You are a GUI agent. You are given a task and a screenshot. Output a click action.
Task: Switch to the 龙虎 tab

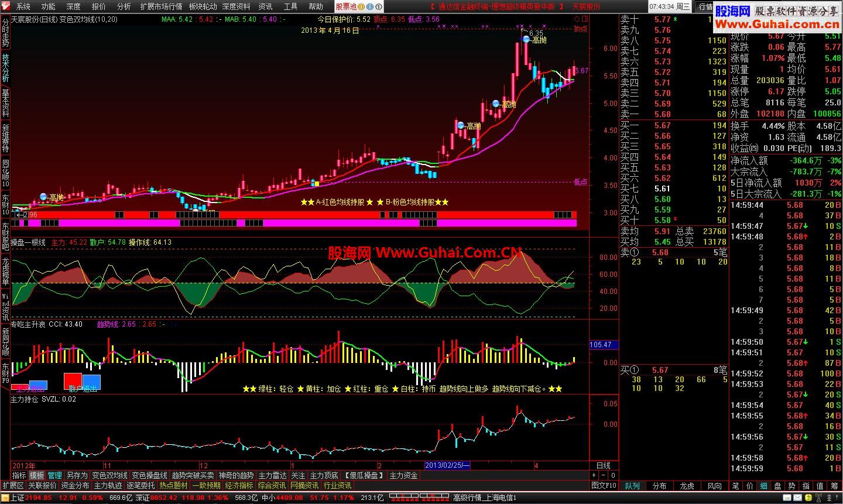[687, 486]
